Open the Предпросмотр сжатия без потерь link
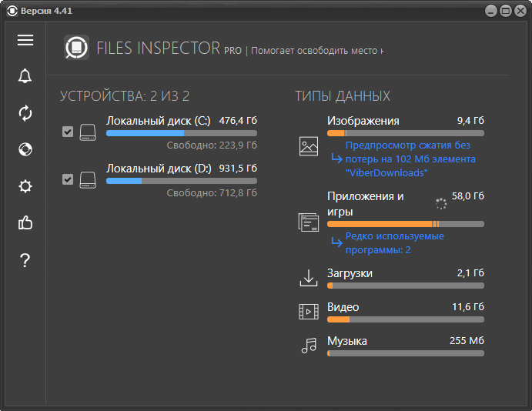This screenshot has height=411, width=532. click(410, 159)
